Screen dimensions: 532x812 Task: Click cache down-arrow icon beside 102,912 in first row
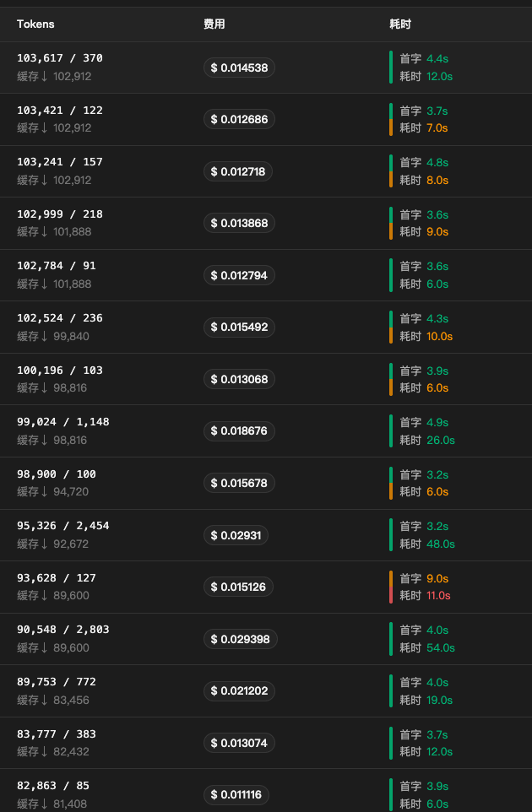[45, 76]
